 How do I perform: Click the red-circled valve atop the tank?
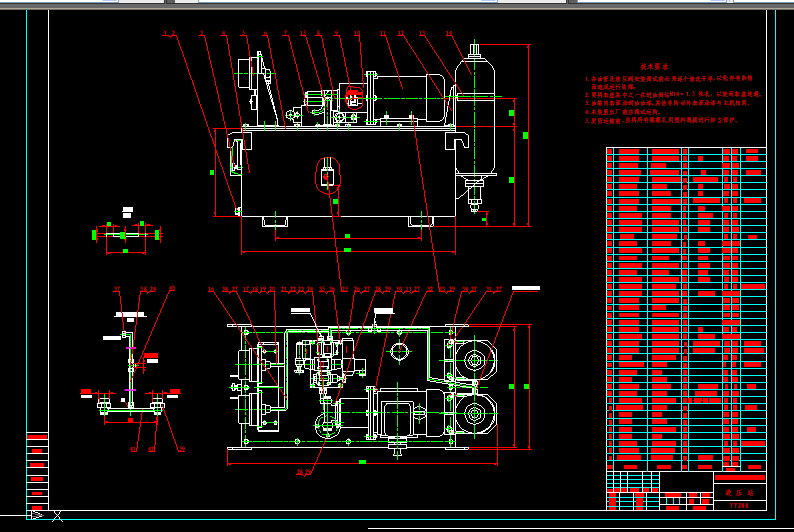point(351,96)
